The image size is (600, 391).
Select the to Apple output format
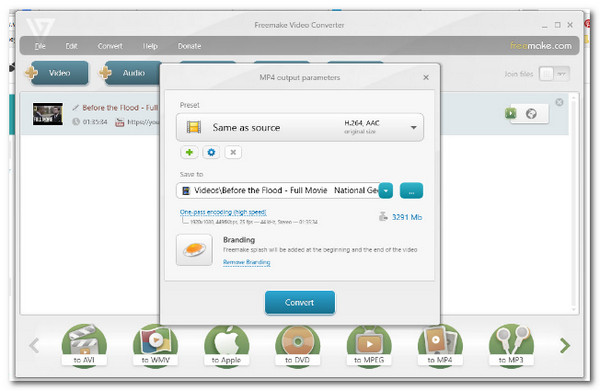[x=227, y=346]
